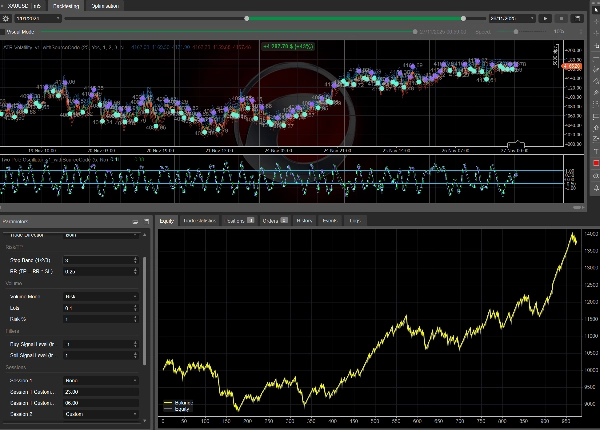Screen dimensions: 600x430
Task: Click the Parameters panel pin icon
Action: tap(146, 222)
